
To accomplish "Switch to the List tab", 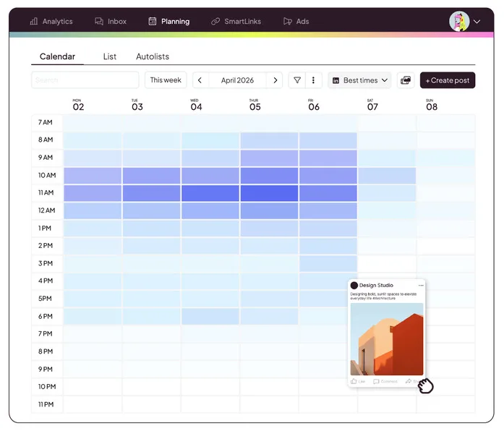I will click(110, 56).
